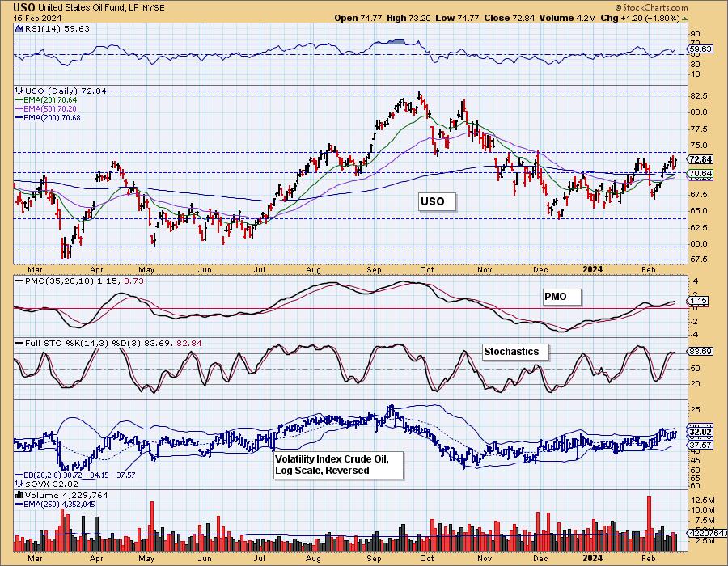The width and height of the screenshot is (728, 566).
Task: Click 'Feb' on the volume panel date axis
Action: coord(648,559)
